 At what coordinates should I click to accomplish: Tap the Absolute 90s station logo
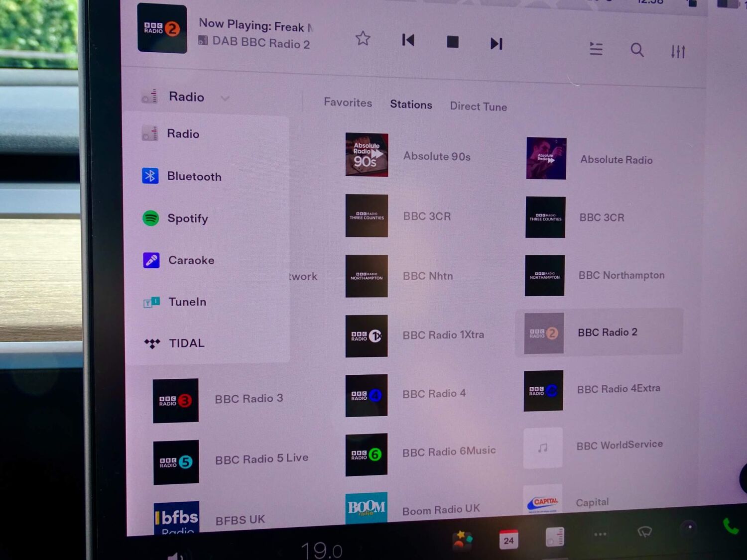tap(367, 155)
